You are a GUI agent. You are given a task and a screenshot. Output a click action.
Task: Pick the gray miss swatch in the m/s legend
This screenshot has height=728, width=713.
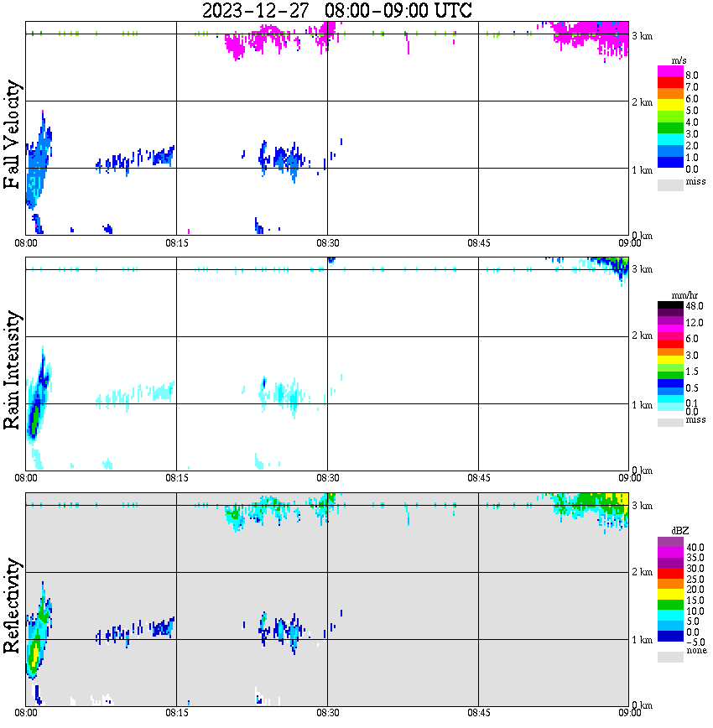pos(670,185)
